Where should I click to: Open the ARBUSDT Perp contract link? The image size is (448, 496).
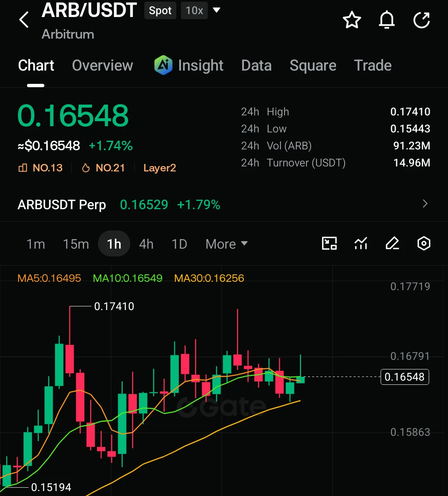(62, 204)
